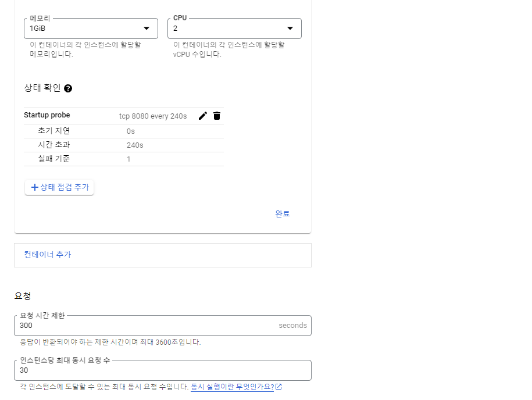Click the 0s initial delay value
The height and width of the screenshot is (400, 532).
131,131
